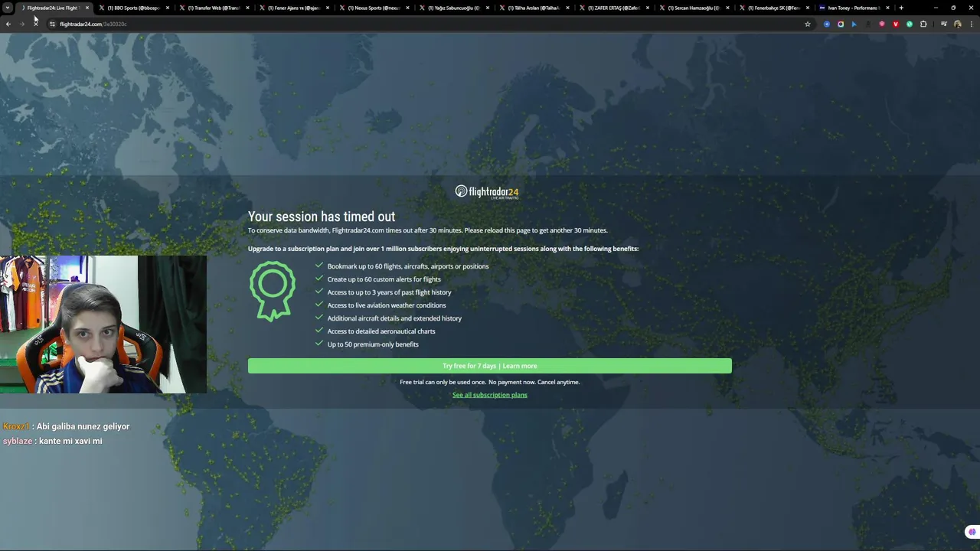Click the streamer webcam overlay
The height and width of the screenshot is (551, 980).
coord(103,324)
